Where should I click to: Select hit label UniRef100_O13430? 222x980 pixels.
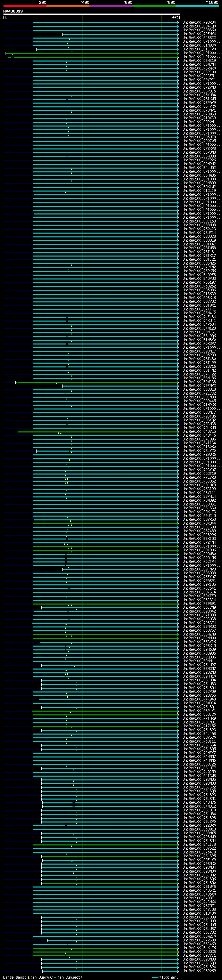pyautogui.click(x=199, y=914)
